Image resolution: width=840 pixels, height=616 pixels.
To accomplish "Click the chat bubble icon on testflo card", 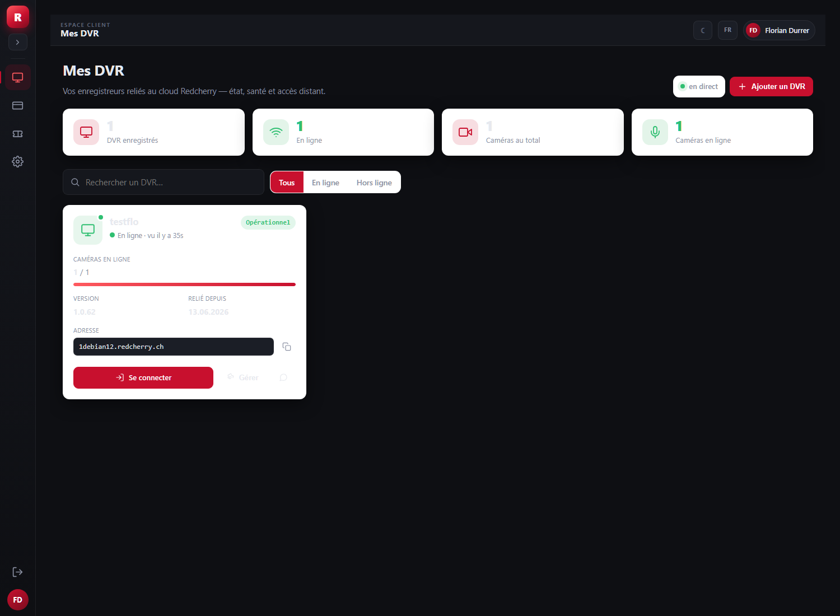I will (x=283, y=377).
